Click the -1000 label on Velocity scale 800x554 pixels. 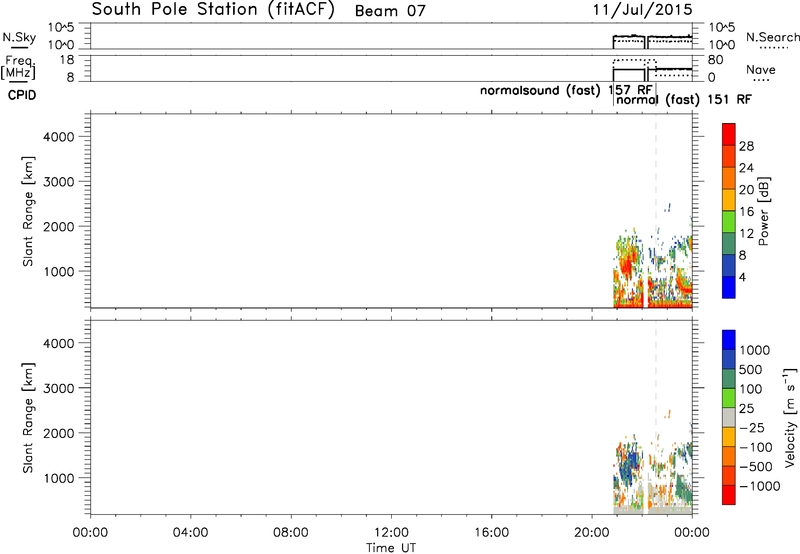click(x=760, y=486)
